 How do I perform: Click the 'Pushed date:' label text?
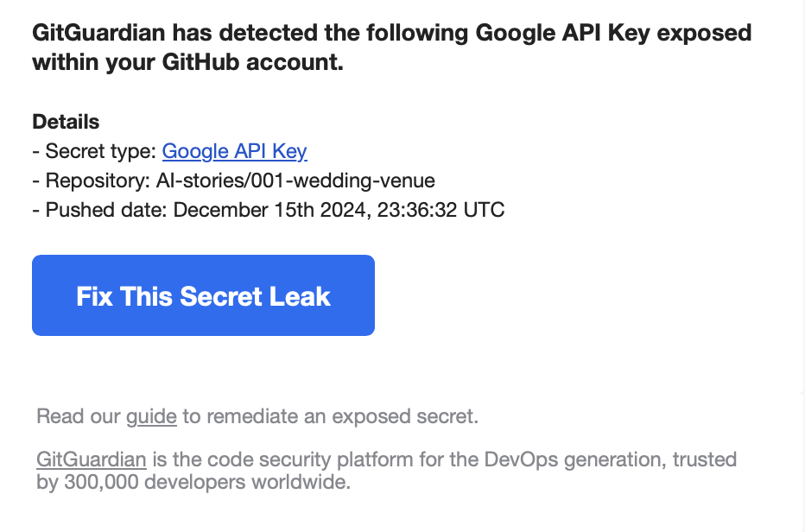pyautogui.click(x=106, y=210)
